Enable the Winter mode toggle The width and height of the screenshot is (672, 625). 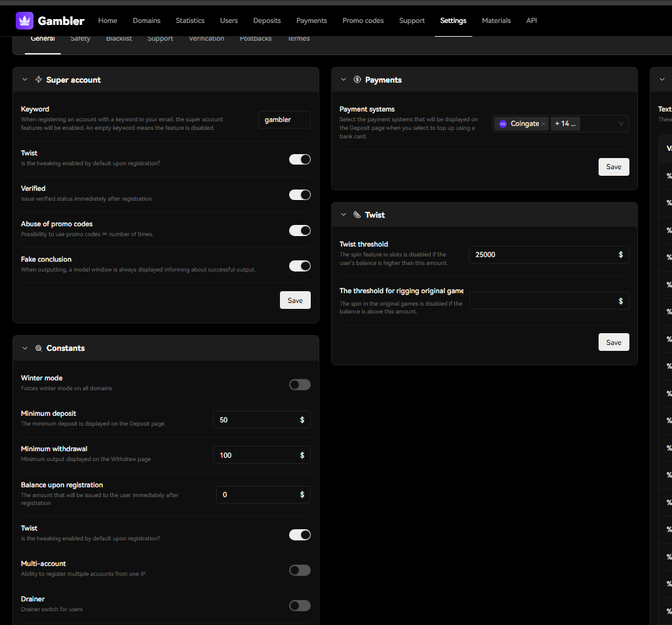pyautogui.click(x=300, y=385)
